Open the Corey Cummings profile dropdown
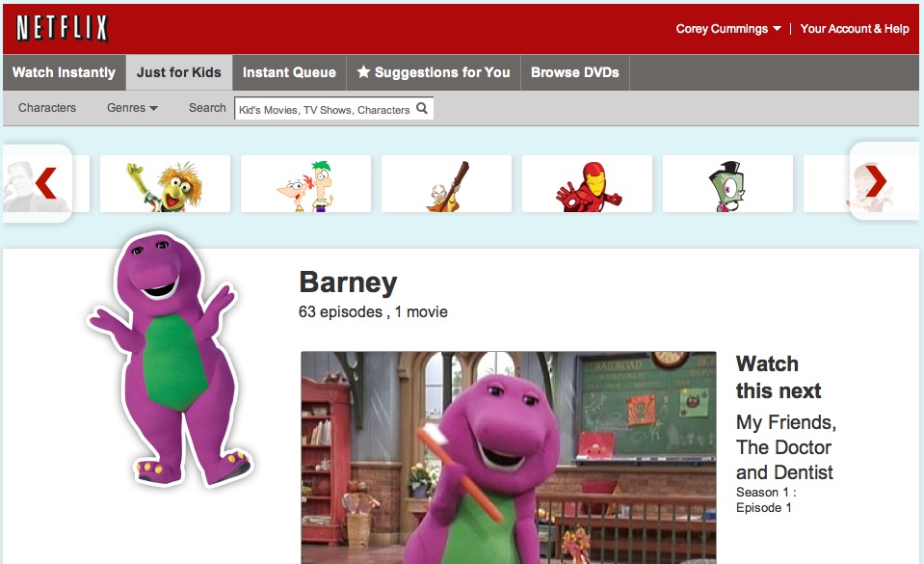 click(727, 29)
